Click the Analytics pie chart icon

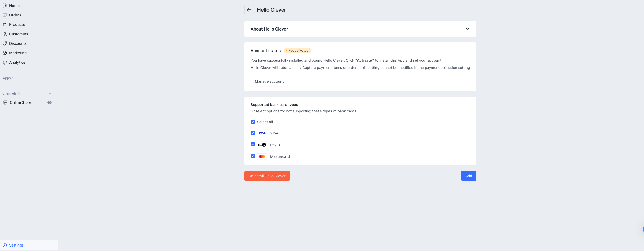tap(5, 62)
